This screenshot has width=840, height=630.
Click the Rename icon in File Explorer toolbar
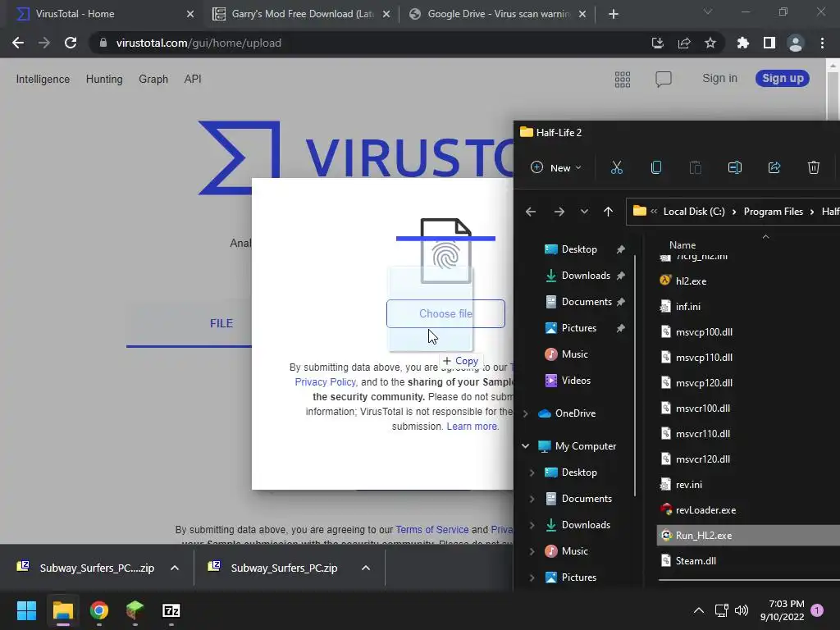(x=734, y=167)
